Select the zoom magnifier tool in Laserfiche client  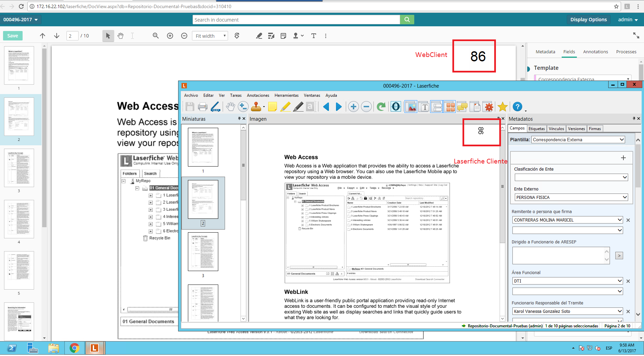pos(243,107)
